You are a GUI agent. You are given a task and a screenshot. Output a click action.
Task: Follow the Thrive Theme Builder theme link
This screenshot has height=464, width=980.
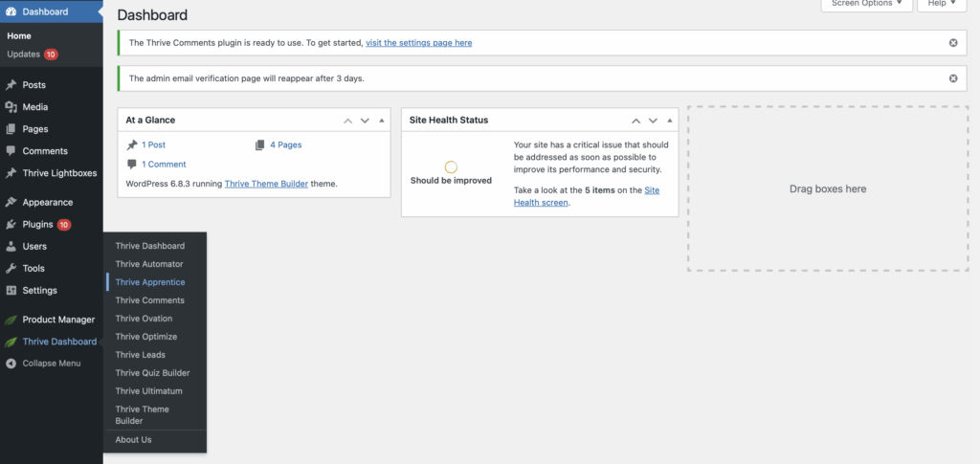point(266,183)
